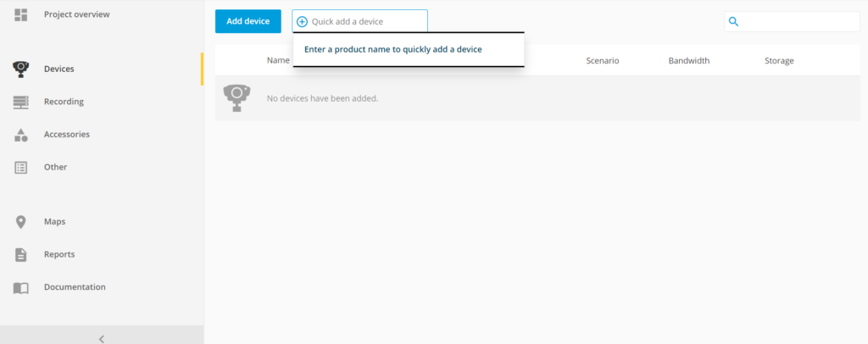Go to the Reports page
This screenshot has width=868, height=344.
[59, 254]
